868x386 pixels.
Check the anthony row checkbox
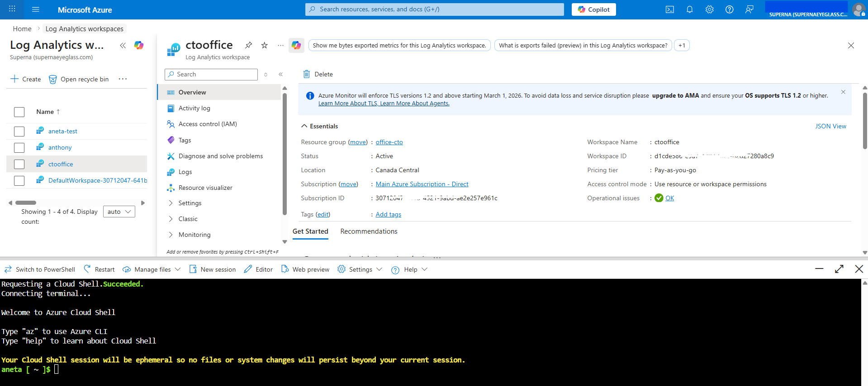[x=19, y=148]
